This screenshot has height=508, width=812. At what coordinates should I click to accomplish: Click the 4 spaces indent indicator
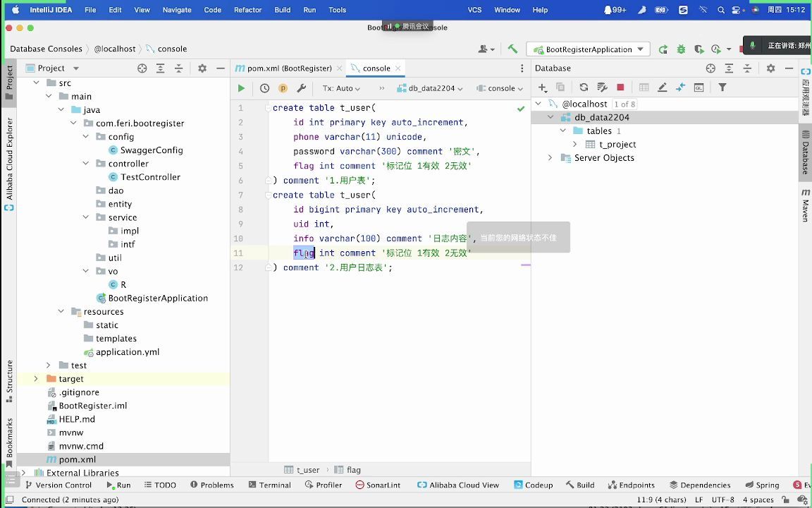click(x=758, y=499)
